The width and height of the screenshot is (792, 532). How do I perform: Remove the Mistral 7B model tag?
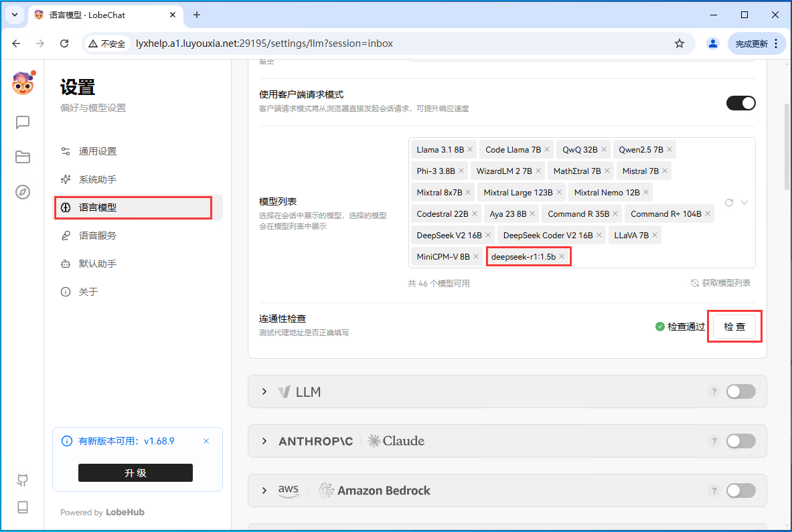coord(665,171)
